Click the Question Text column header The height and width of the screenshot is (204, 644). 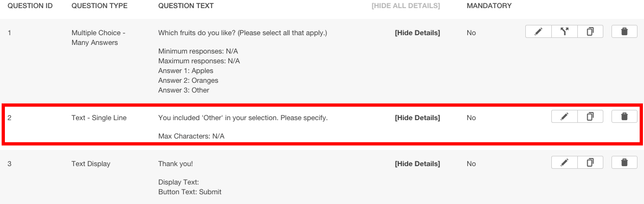185,6
